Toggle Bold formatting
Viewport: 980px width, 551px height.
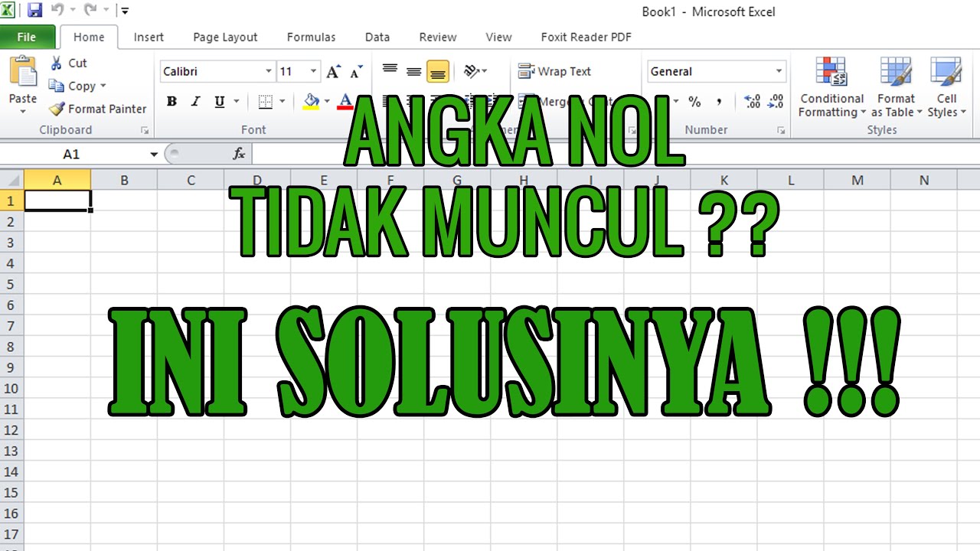point(171,101)
